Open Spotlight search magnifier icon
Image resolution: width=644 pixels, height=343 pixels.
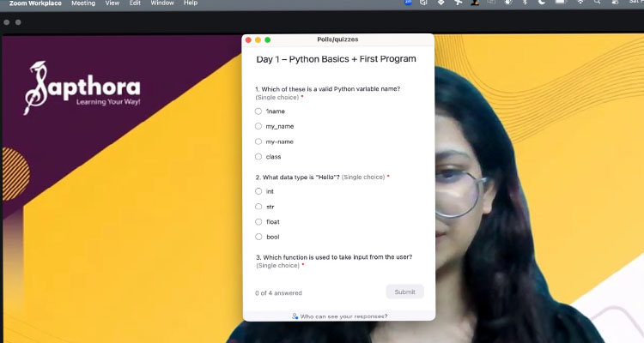(598, 3)
